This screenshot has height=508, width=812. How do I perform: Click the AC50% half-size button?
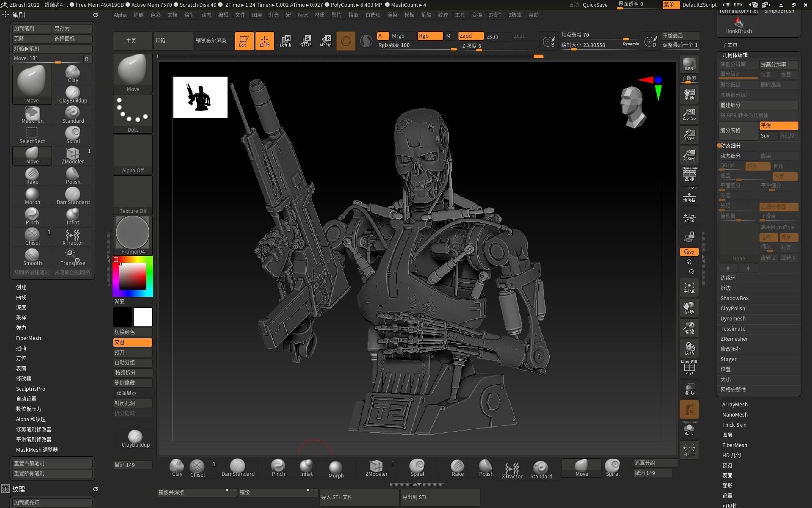coord(689,155)
